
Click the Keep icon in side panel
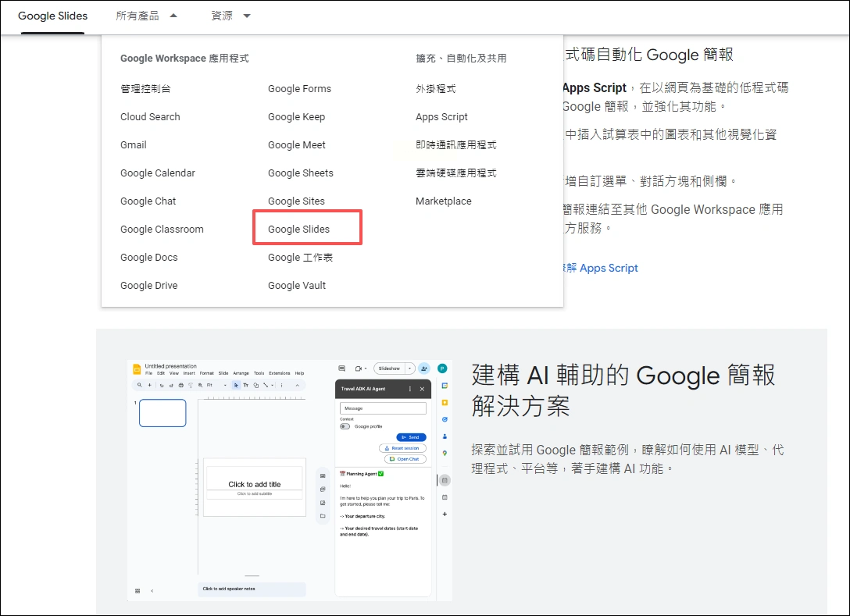445,403
